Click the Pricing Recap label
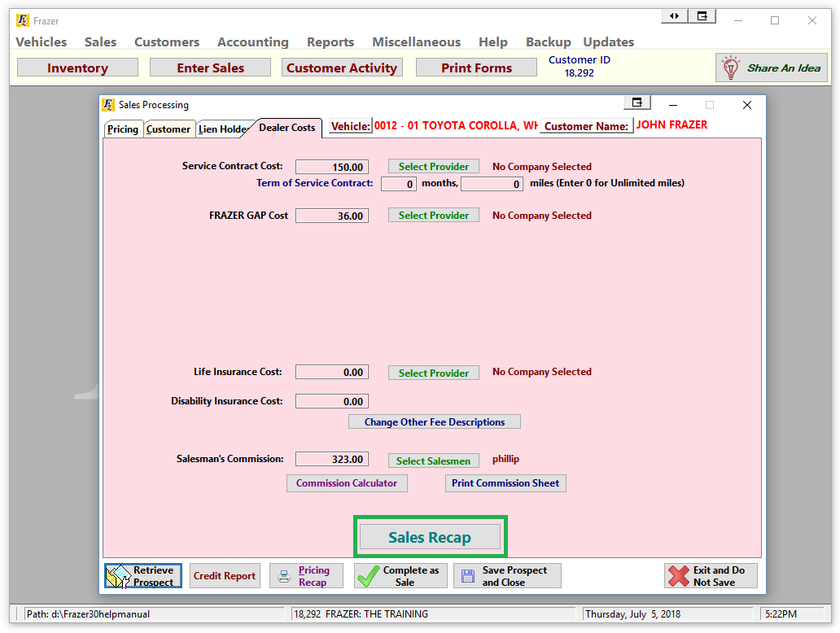This screenshot has width=840, height=633. pyautogui.click(x=314, y=576)
